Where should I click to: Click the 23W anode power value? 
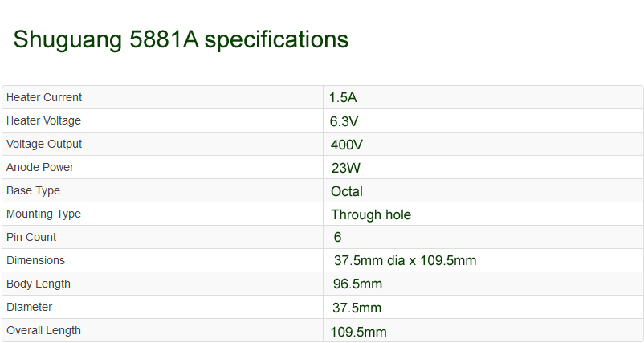[x=346, y=168]
